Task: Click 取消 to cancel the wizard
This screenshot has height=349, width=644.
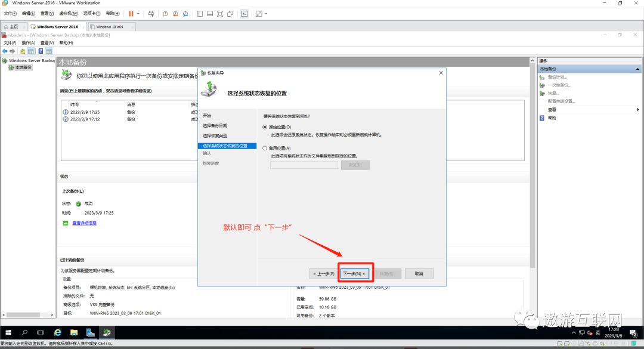Action: tap(419, 273)
